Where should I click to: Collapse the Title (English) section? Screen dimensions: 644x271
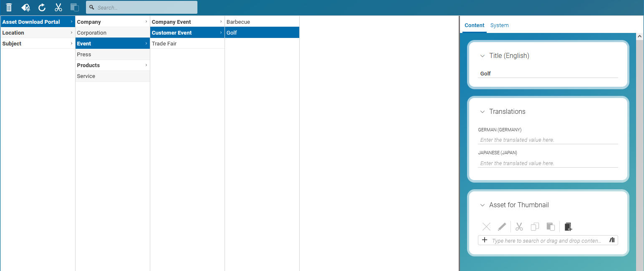(482, 56)
